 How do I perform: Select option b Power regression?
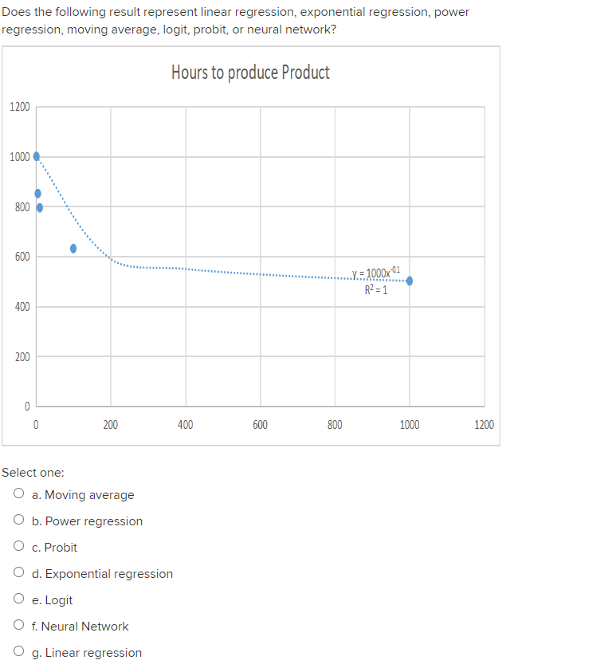pyautogui.click(x=18, y=518)
